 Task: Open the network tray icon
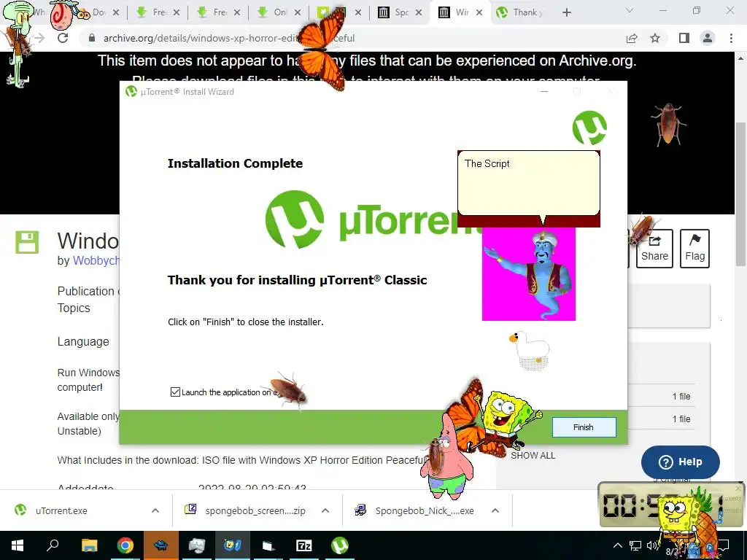tap(635, 545)
